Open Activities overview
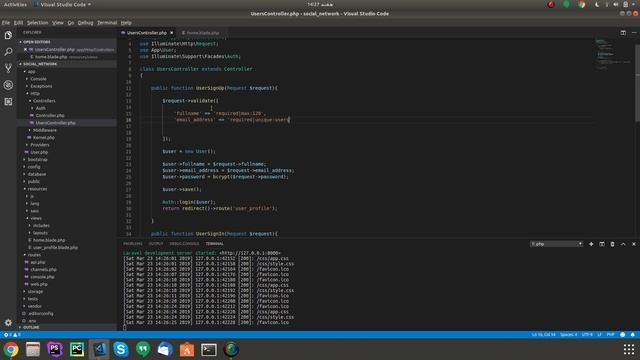This screenshot has width=640, height=360. 15,4
